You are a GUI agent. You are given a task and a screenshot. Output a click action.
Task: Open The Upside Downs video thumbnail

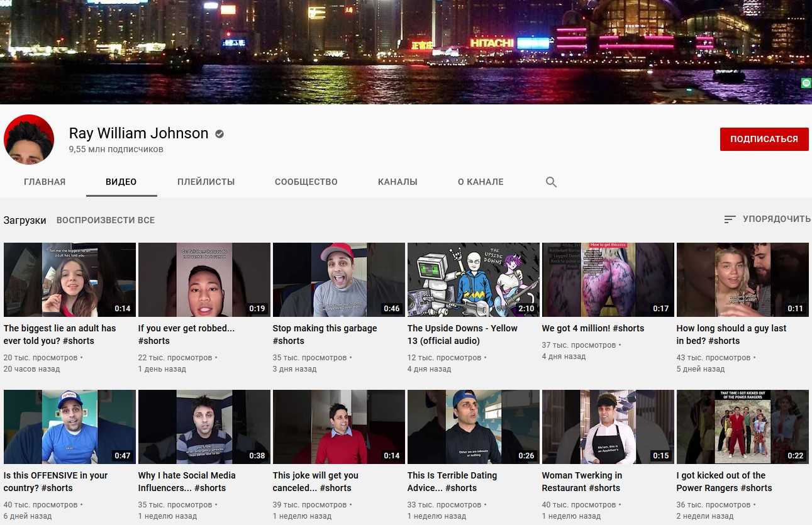click(473, 280)
